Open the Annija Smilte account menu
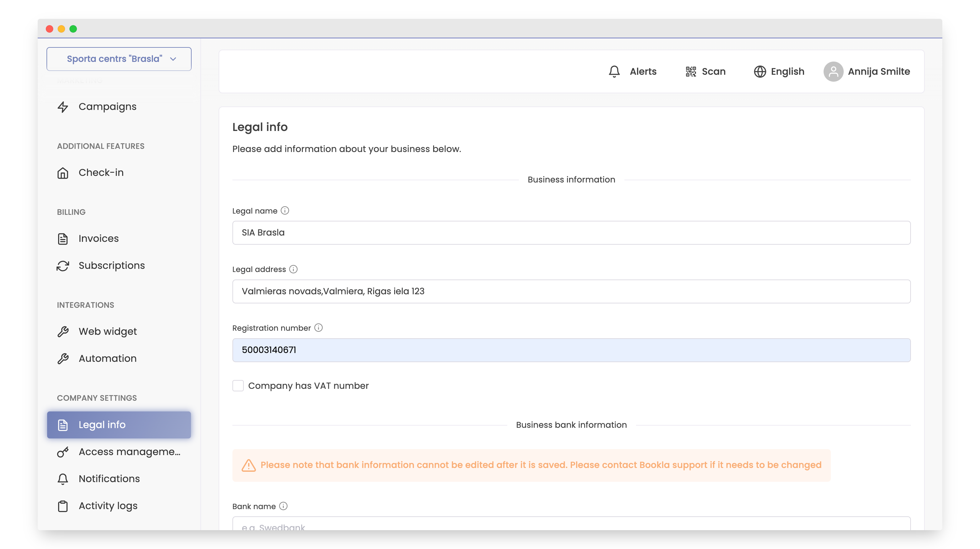Image resolution: width=980 pixels, height=549 pixels. 879,72
